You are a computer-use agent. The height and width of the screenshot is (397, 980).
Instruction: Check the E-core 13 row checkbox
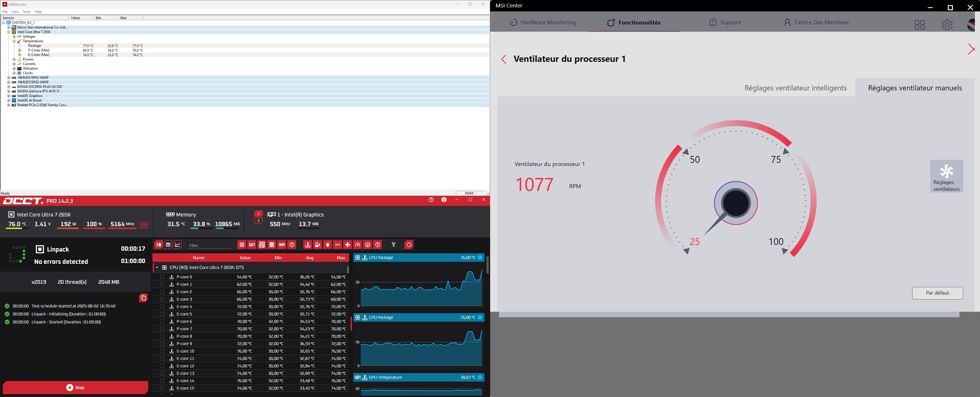(162, 373)
